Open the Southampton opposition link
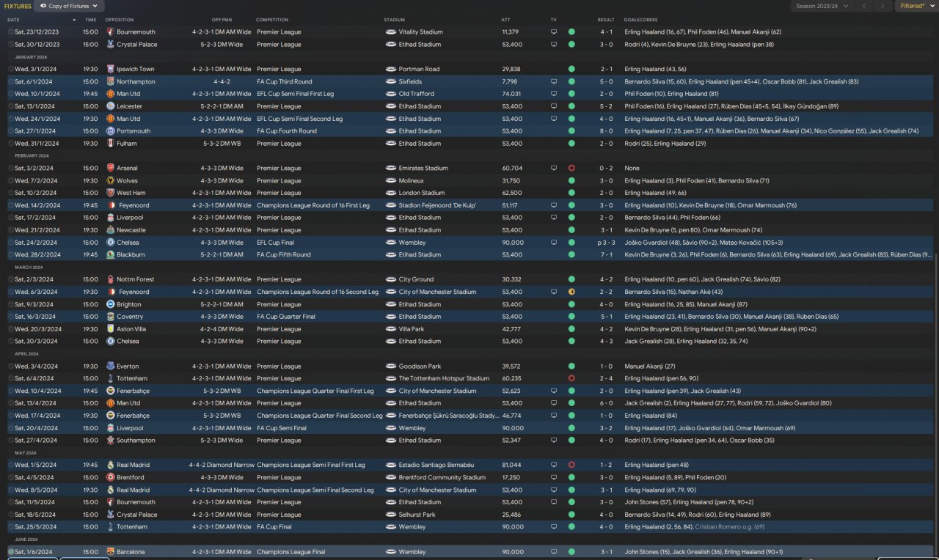Image resolution: width=939 pixels, height=560 pixels. click(x=136, y=440)
